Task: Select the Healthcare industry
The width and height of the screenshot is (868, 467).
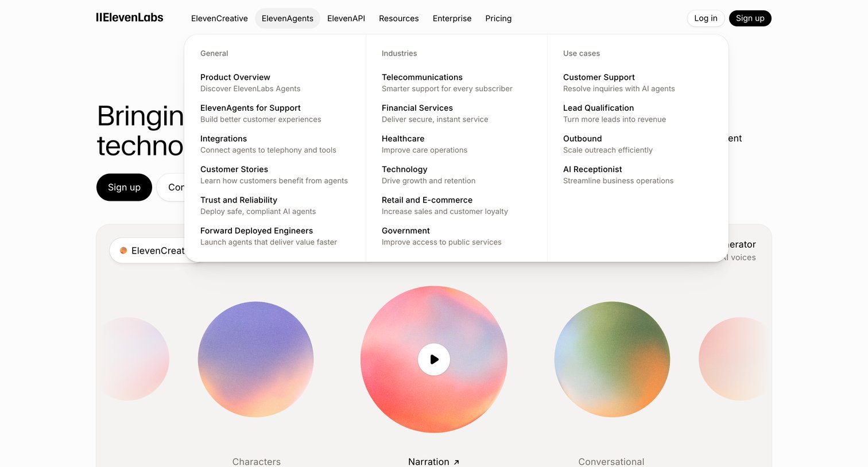Action: [x=424, y=144]
